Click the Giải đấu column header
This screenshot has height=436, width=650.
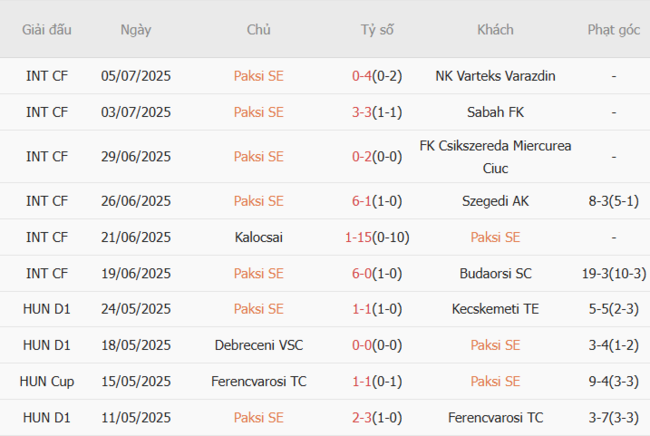pyautogui.click(x=47, y=30)
